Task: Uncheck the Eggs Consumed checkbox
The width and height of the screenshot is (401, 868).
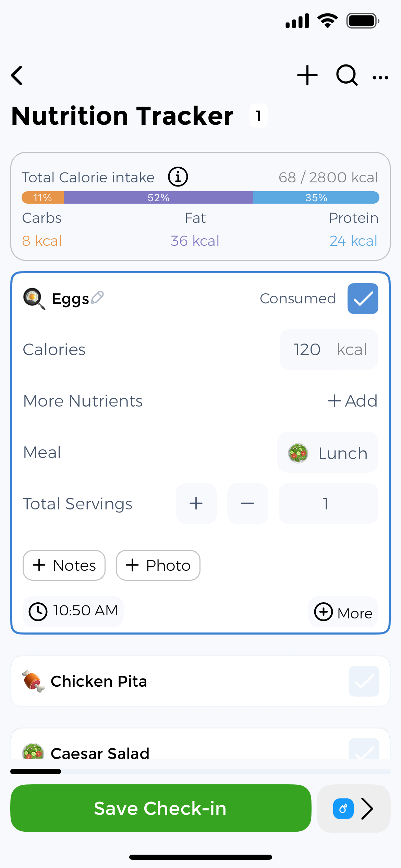Action: (363, 299)
